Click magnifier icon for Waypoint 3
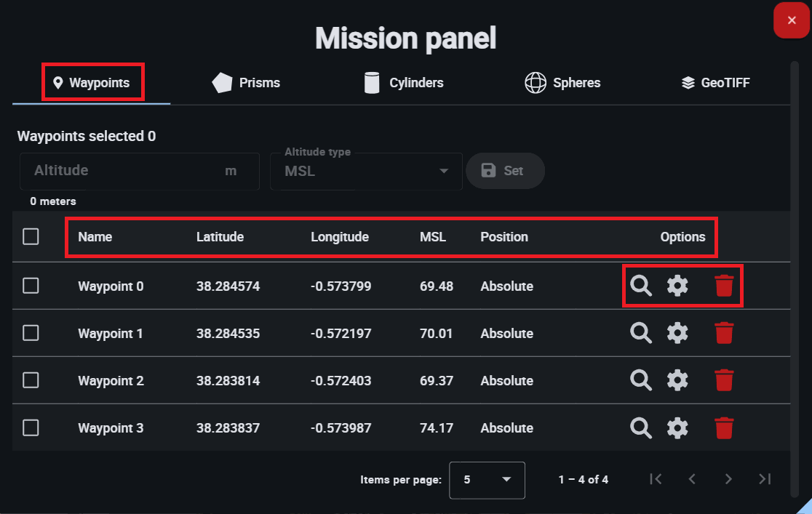 640,427
